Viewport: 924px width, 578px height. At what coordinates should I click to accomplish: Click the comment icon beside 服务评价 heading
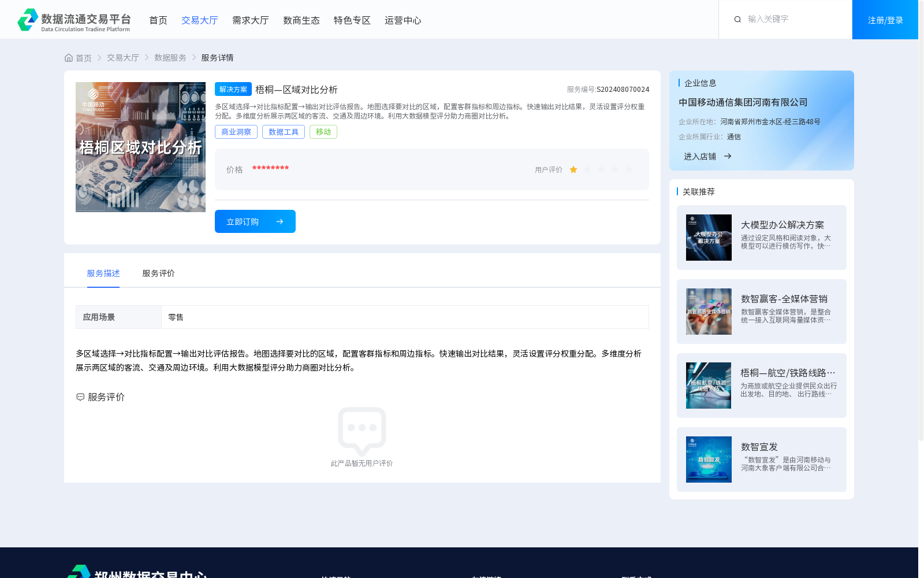[80, 397]
